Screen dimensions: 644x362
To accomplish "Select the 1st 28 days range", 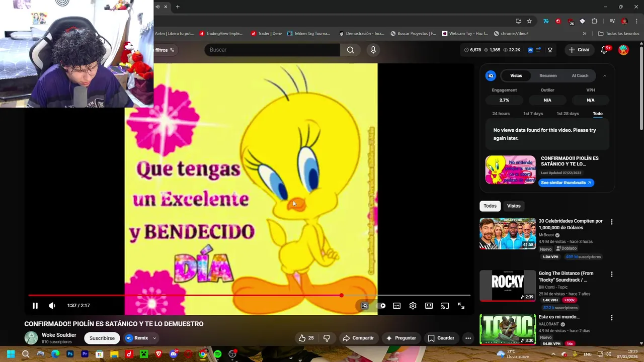I will (x=568, y=114).
